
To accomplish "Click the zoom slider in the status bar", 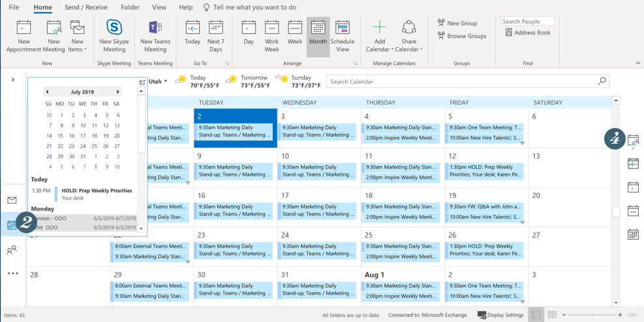I will coord(592,315).
